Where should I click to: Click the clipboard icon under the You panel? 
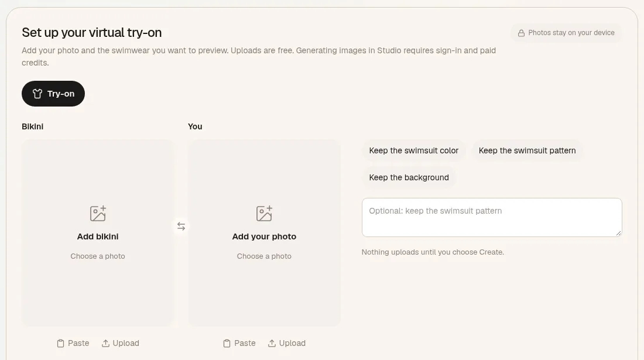click(x=227, y=343)
